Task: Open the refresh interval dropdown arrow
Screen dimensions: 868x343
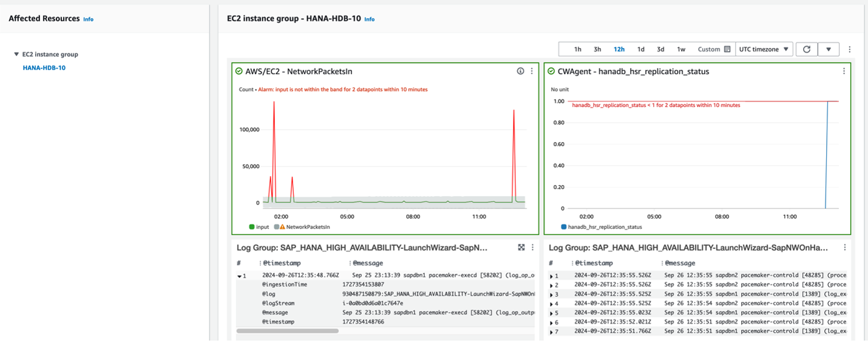Action: click(828, 49)
